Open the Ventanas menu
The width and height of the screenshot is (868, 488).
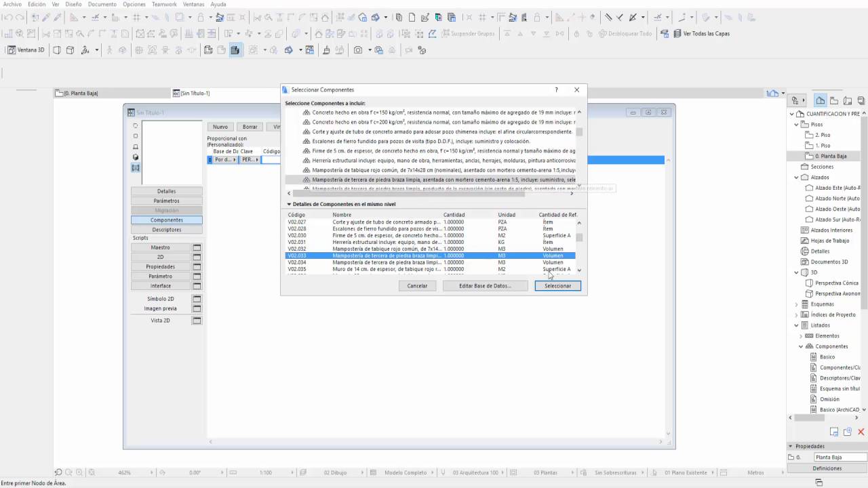point(193,4)
